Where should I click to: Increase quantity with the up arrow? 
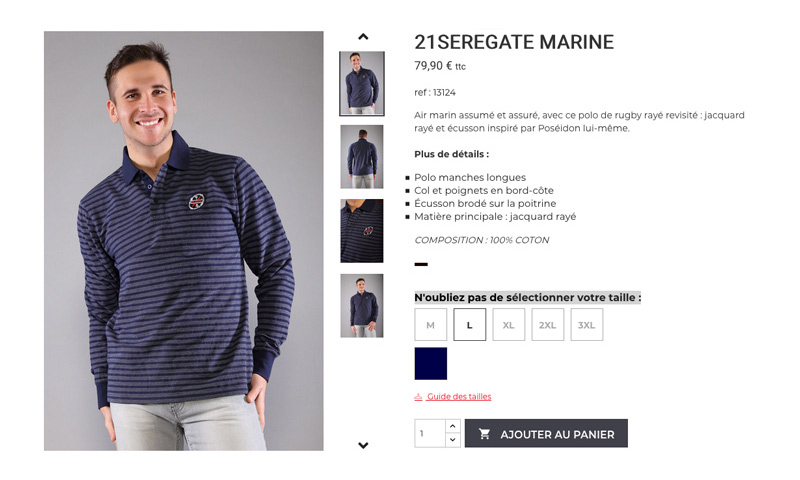[x=453, y=426]
